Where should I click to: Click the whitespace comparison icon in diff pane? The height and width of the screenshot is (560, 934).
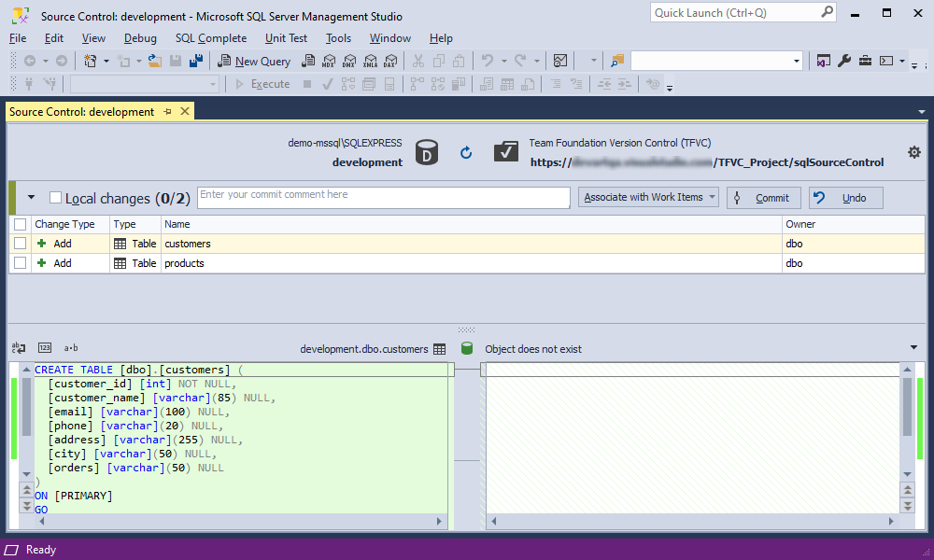[19, 348]
